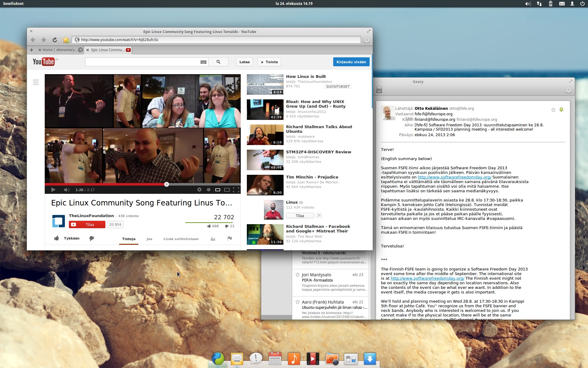Open softwarefreedomday.org link in Finnish text
The height and width of the screenshot is (368, 588).
454,177
